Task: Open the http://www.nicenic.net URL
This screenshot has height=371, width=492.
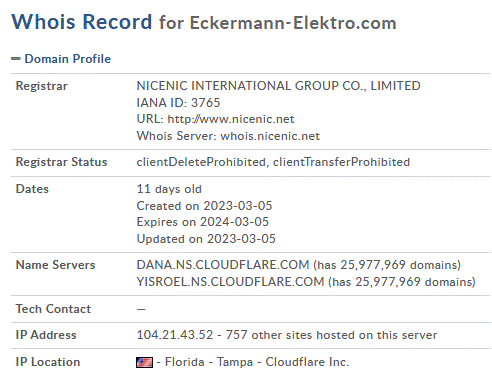Action: point(231,119)
